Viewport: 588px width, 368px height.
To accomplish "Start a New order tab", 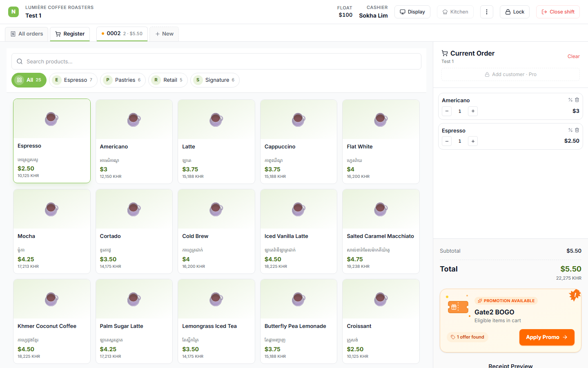I will pos(164,34).
